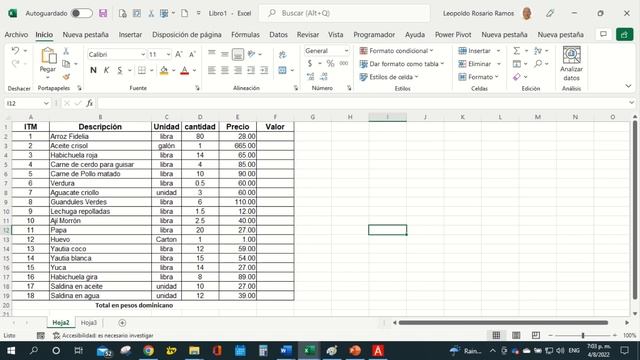Screen dimensions: 640x360
Task: Open Analizar datos tool
Action: click(x=571, y=64)
